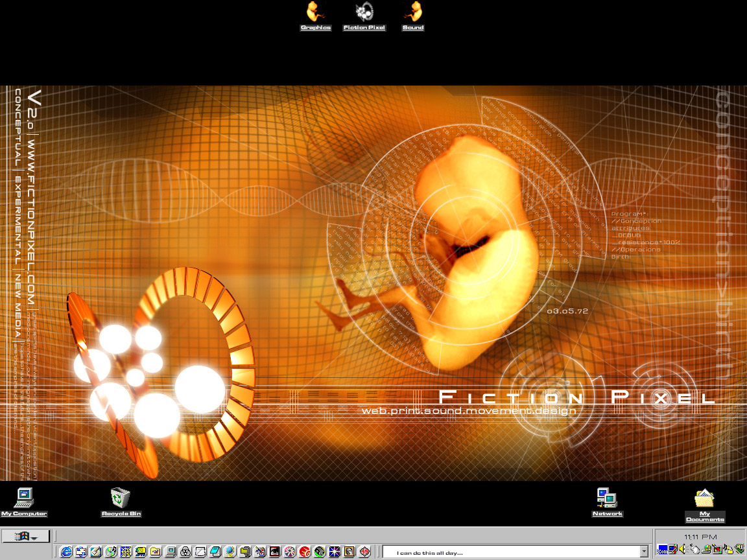Screen dimensions: 747x560
Task: Click the quick launch toolbar drag handle
Action: tap(56, 552)
